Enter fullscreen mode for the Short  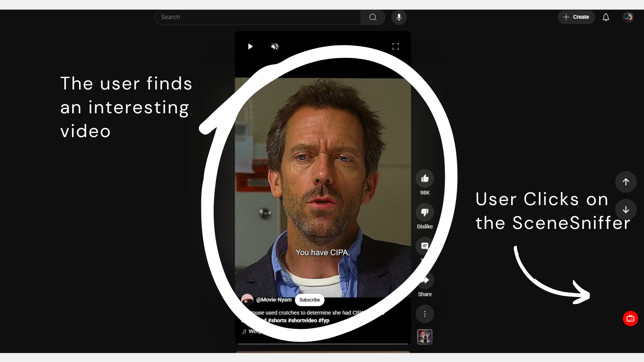point(395,47)
